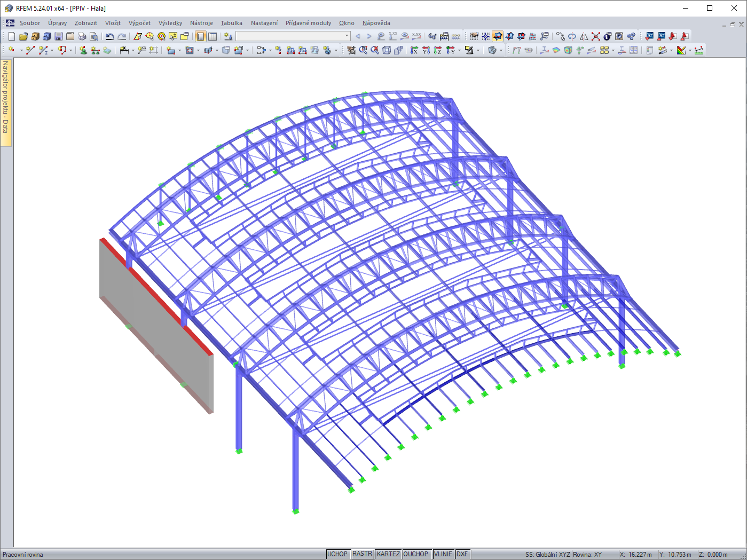This screenshot has height=560, width=747.
Task: Print the current view
Action: point(81,36)
